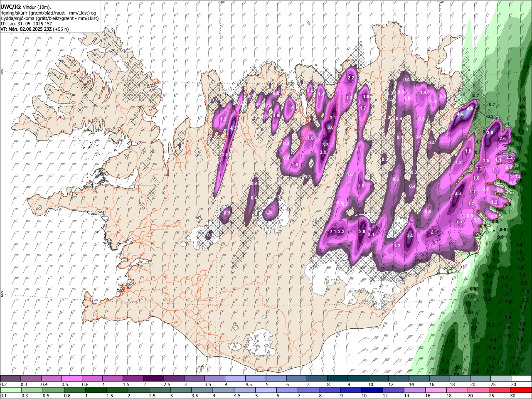Select purple rain swatch between 12 and 14
Screen dimensions: 532x399
click(393, 390)
